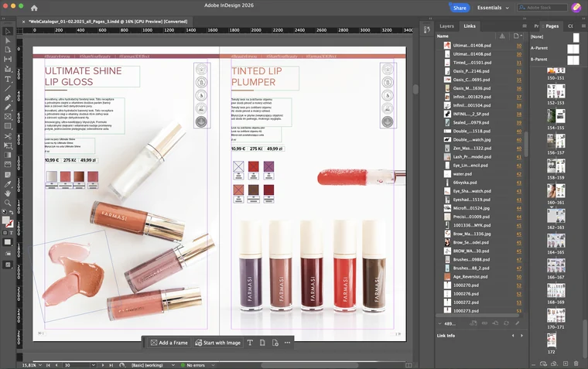Toggle formatting affects container
588x369 pixels.
click(x=5, y=233)
